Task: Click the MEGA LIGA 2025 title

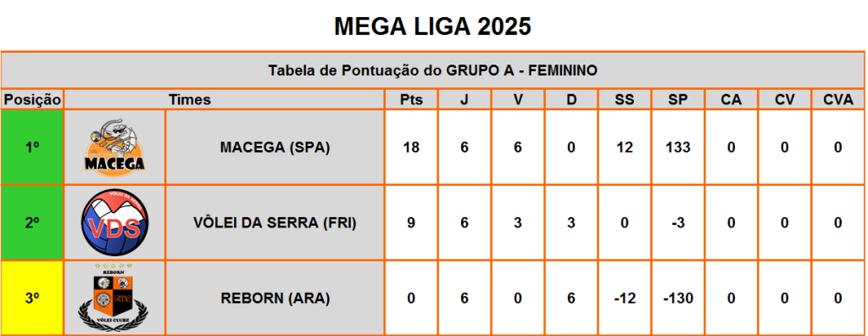Action: click(433, 26)
